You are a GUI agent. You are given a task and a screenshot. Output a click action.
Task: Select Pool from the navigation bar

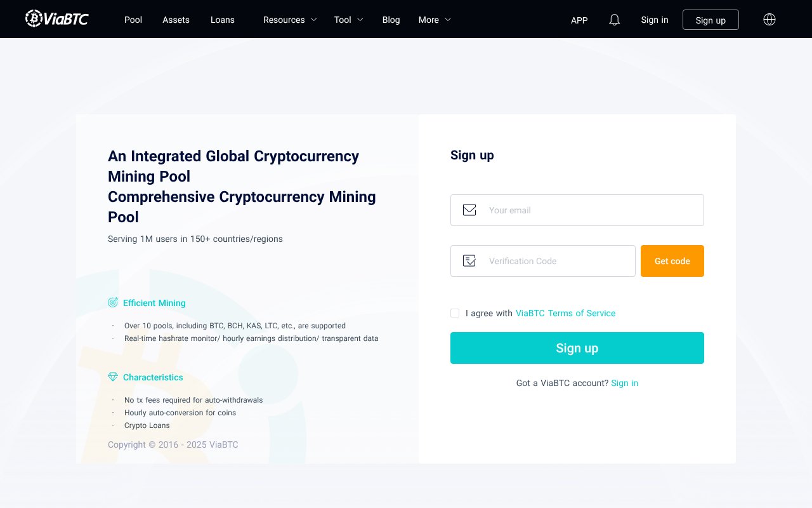pos(133,20)
